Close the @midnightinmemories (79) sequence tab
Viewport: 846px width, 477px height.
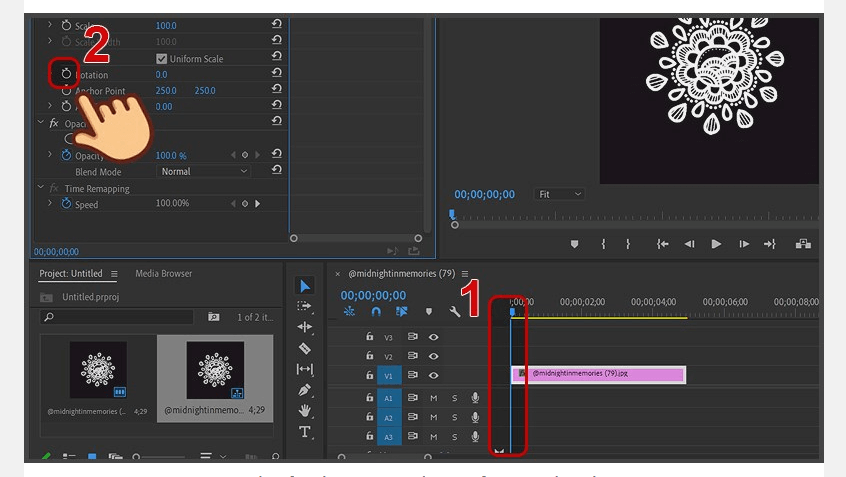click(x=338, y=274)
